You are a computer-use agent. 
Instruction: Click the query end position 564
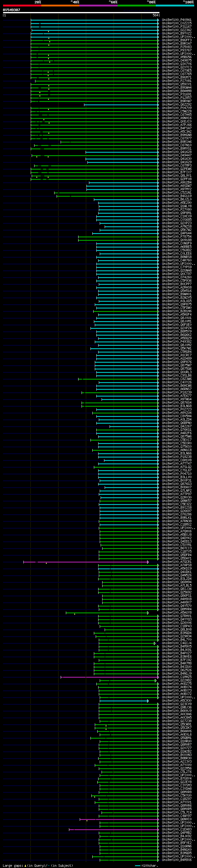(155, 15)
